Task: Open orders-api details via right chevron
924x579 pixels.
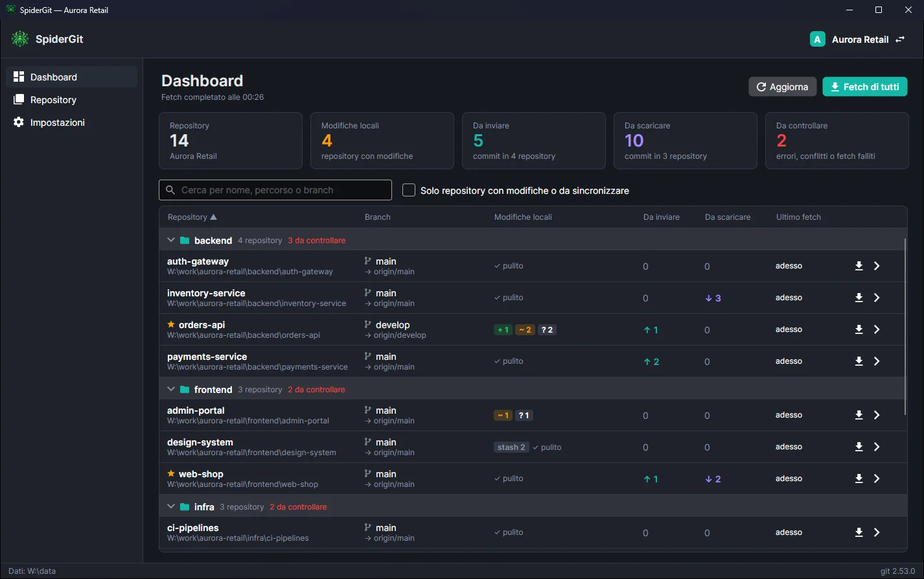Action: point(877,329)
